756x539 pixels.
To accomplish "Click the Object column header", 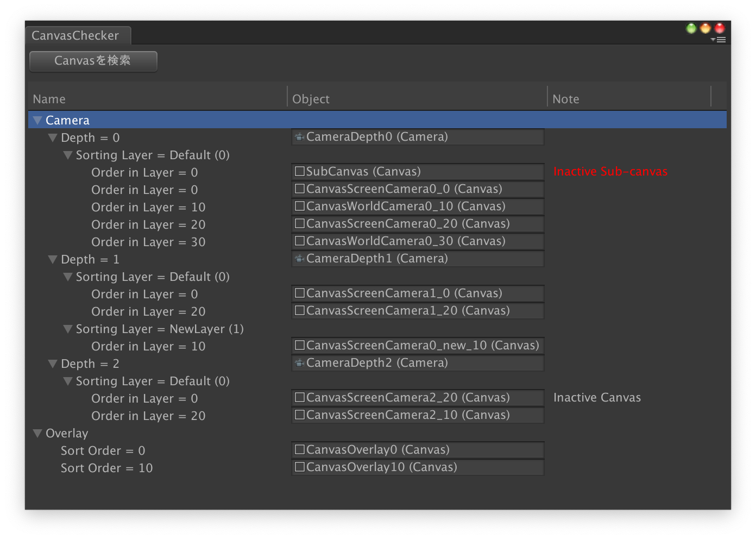I will click(417, 99).
